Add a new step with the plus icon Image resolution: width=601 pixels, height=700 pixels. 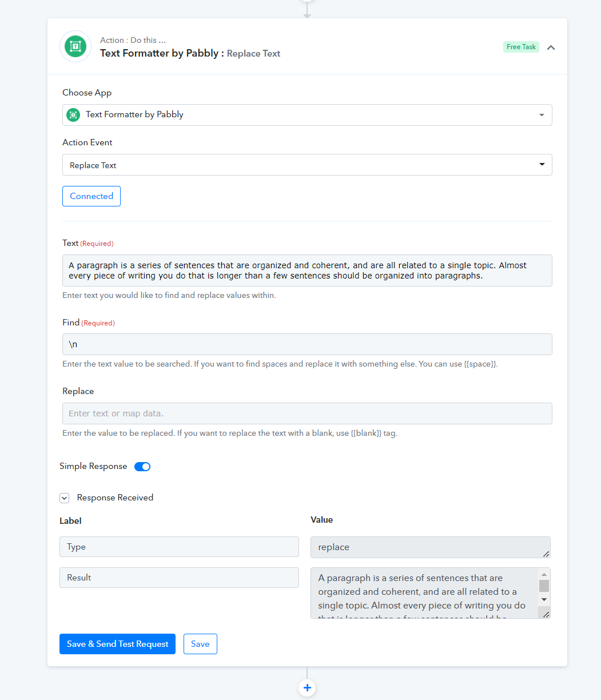click(x=307, y=687)
